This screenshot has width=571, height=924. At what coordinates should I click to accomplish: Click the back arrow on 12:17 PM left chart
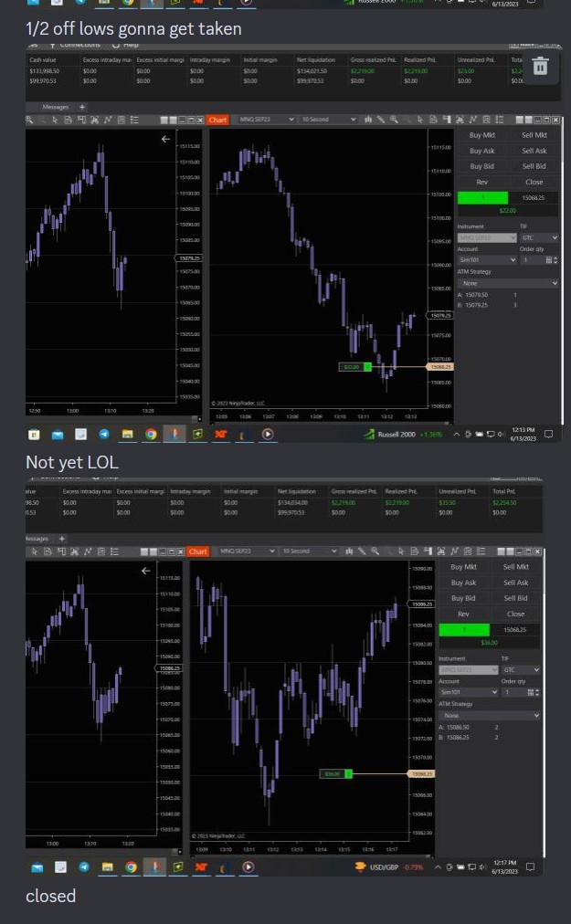145,571
